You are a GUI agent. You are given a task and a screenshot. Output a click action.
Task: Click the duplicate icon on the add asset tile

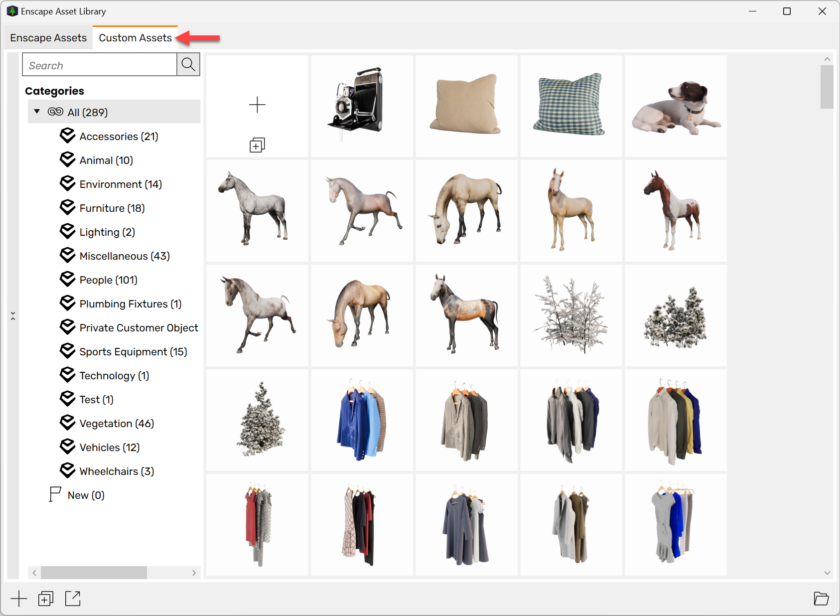257,145
